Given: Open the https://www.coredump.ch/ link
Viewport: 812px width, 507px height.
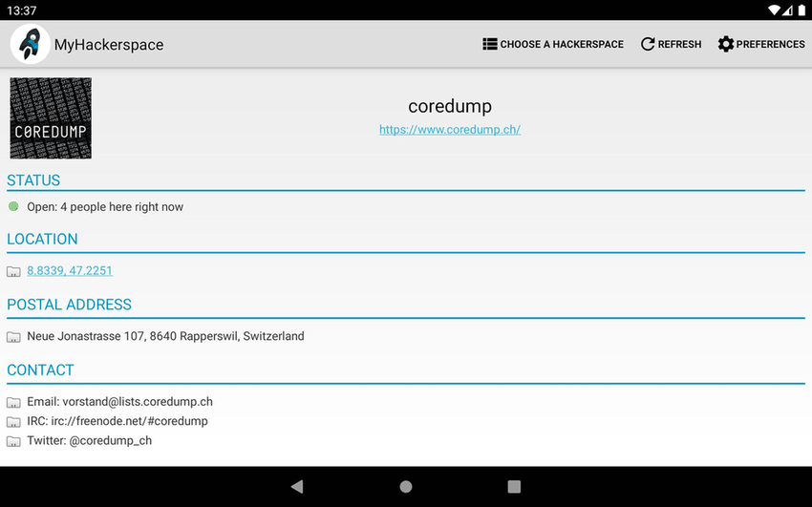Looking at the screenshot, I should 449,130.
